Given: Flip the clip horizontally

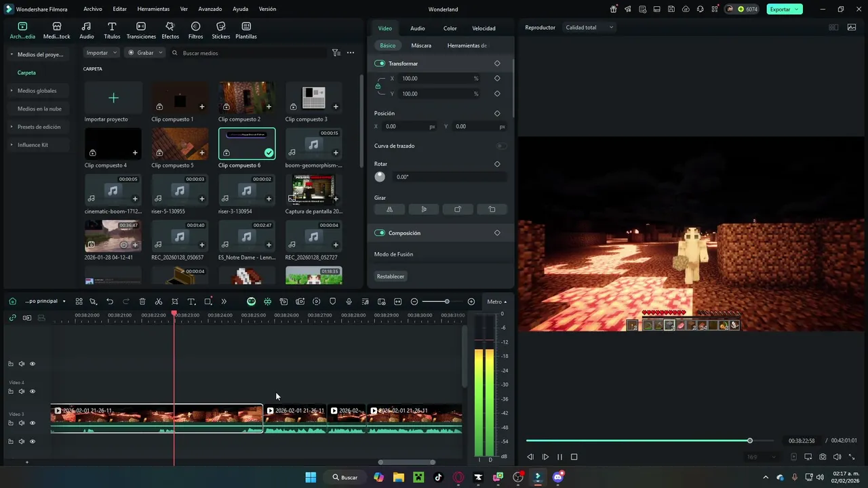Looking at the screenshot, I should [390, 209].
